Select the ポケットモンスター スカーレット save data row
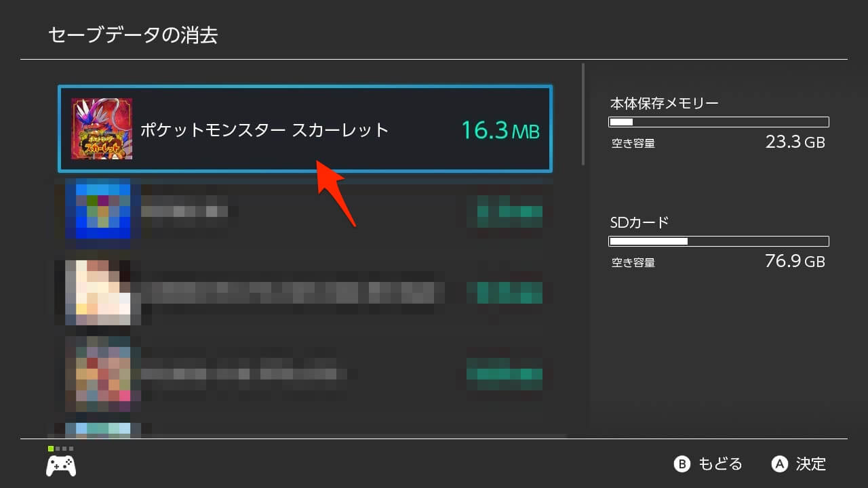This screenshot has width=868, height=488. pos(305,129)
